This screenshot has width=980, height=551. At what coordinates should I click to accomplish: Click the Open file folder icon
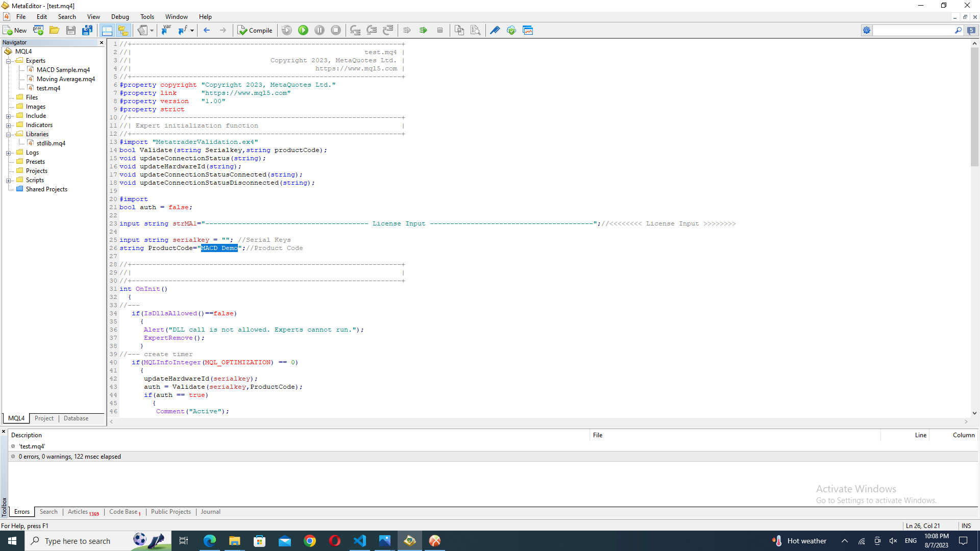click(x=54, y=30)
